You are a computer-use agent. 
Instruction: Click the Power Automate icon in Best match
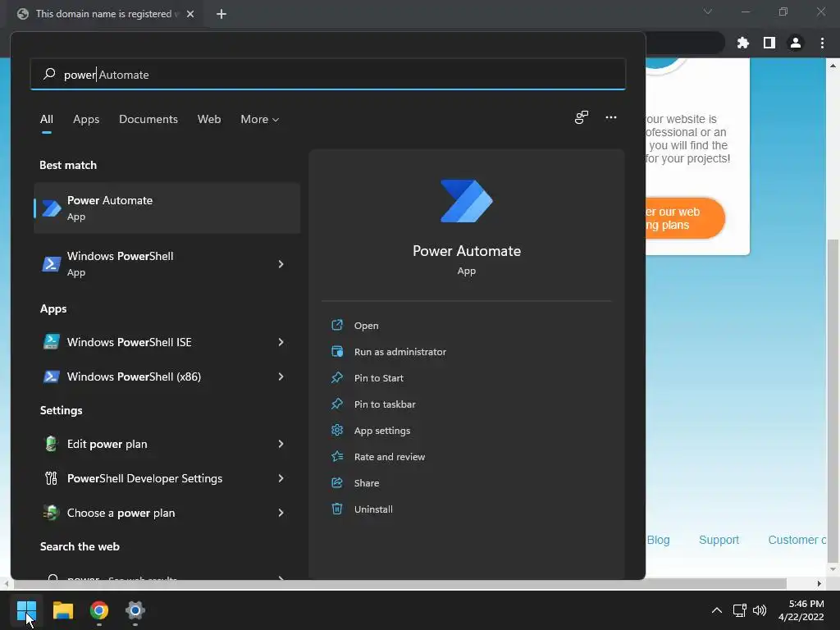tap(52, 208)
